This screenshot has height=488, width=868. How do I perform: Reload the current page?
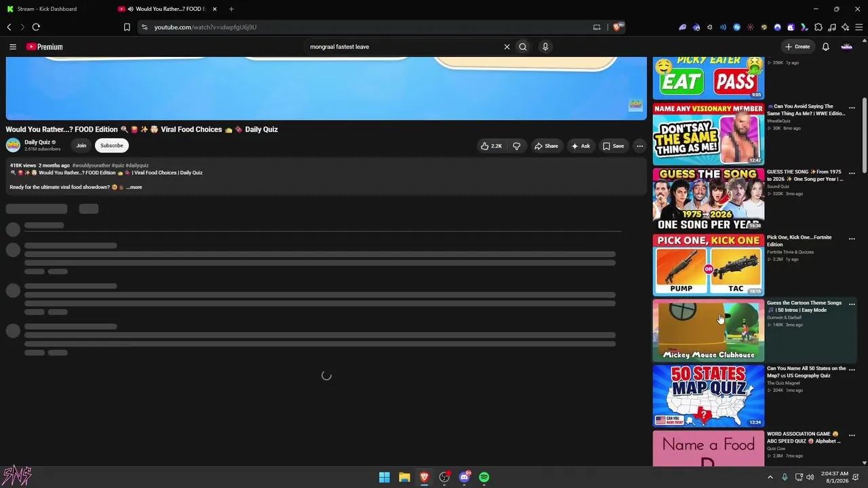pos(36,27)
